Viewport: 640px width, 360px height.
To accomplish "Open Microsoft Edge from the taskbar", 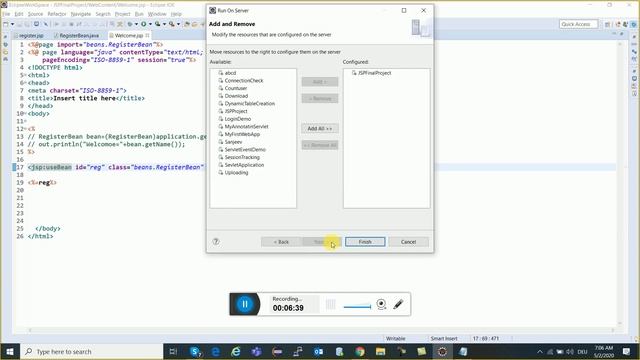I will (216, 351).
